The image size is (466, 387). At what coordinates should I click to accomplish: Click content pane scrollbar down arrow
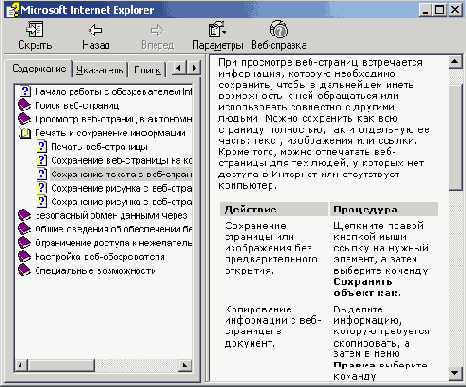click(x=455, y=373)
